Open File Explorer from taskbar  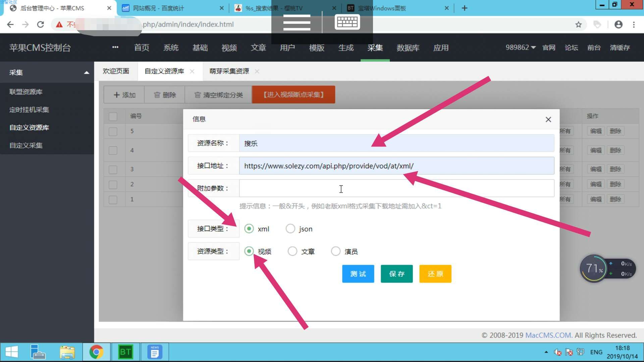[67, 352]
